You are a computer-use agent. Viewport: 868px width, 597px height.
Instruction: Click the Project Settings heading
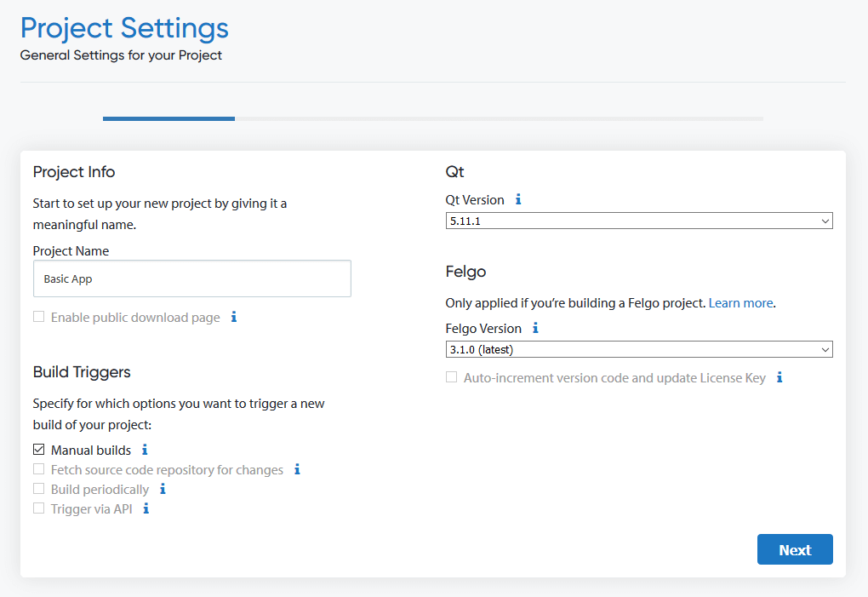tap(124, 28)
